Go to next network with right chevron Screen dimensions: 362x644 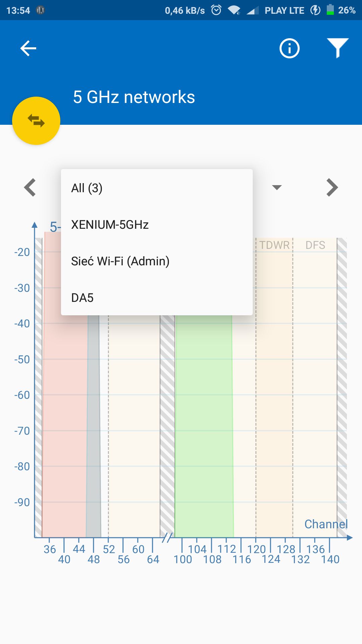(332, 187)
